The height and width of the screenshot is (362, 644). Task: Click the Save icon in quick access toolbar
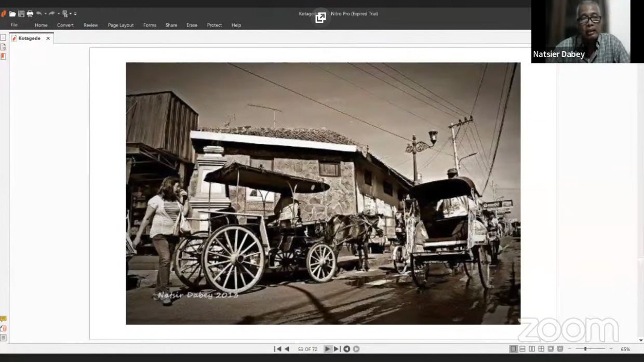point(21,14)
